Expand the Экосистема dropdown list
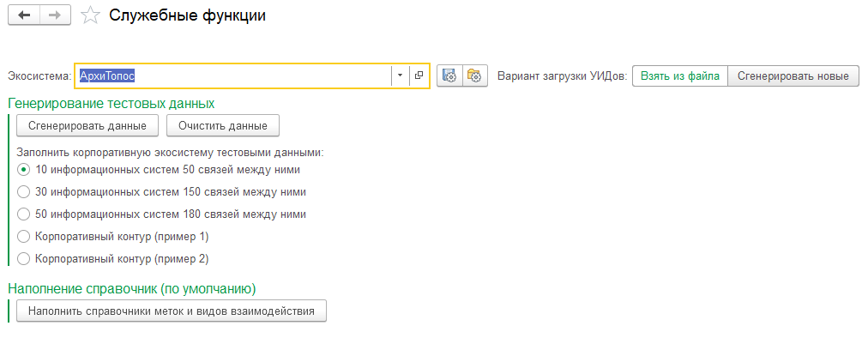 coord(401,75)
